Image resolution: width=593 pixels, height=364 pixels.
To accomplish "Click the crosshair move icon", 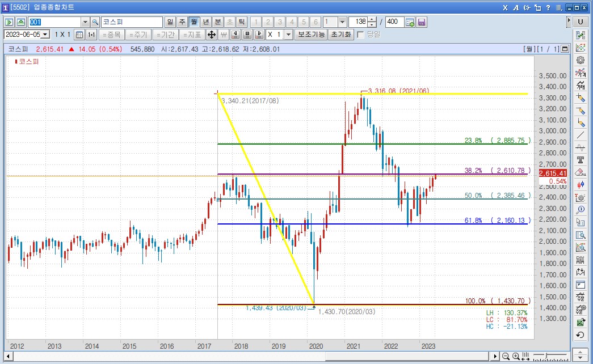I will pos(211,35).
